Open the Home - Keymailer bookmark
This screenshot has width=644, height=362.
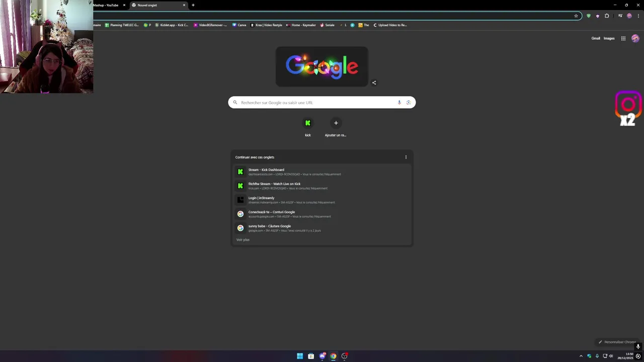pyautogui.click(x=301, y=25)
